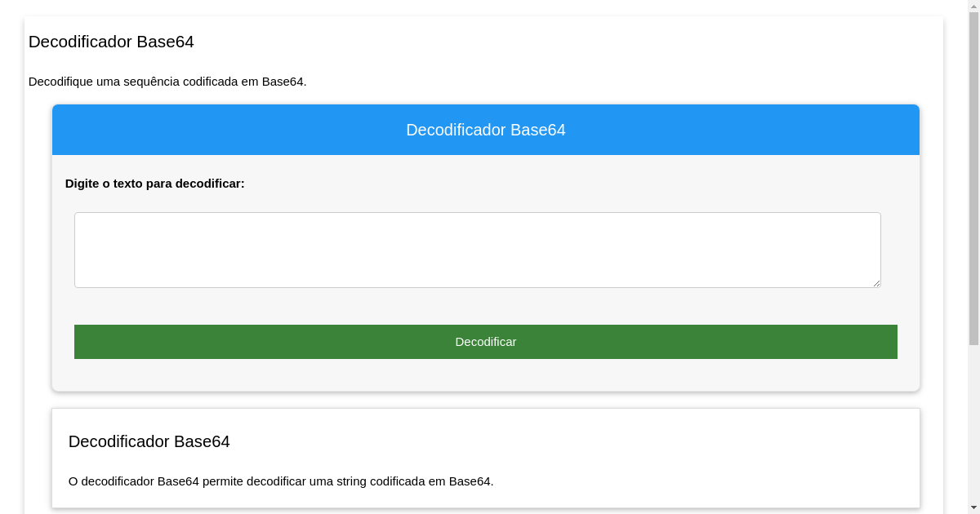Click the gray card background below the button
Viewport: 980px width, 514px height.
[x=485, y=377]
